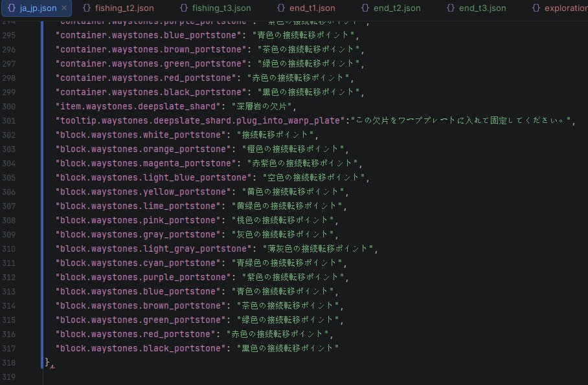This screenshot has width=588, height=385.
Task: Click line number 295 in the gutter
Action: coord(8,35)
